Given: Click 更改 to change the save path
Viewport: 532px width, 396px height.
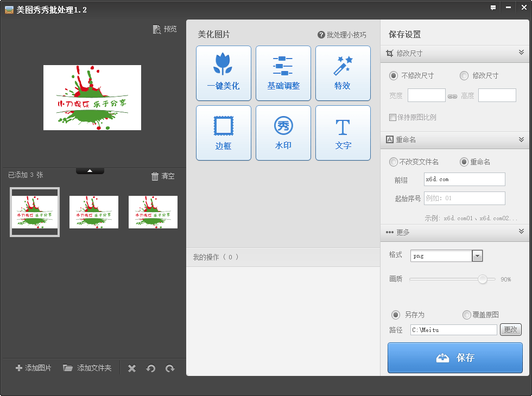Looking at the screenshot, I should coord(510,329).
